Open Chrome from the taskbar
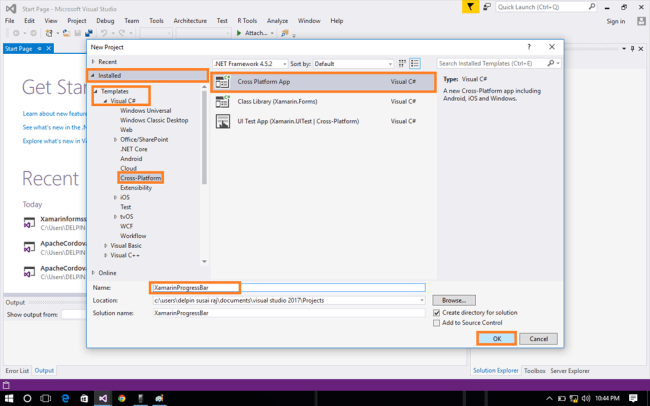The image size is (650, 406). coord(121,399)
